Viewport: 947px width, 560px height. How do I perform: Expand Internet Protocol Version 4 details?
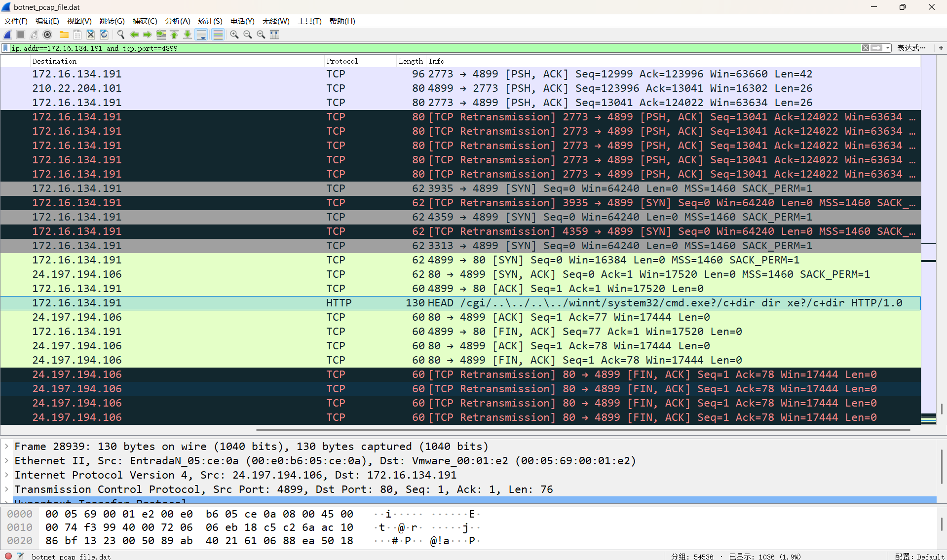(x=6, y=475)
